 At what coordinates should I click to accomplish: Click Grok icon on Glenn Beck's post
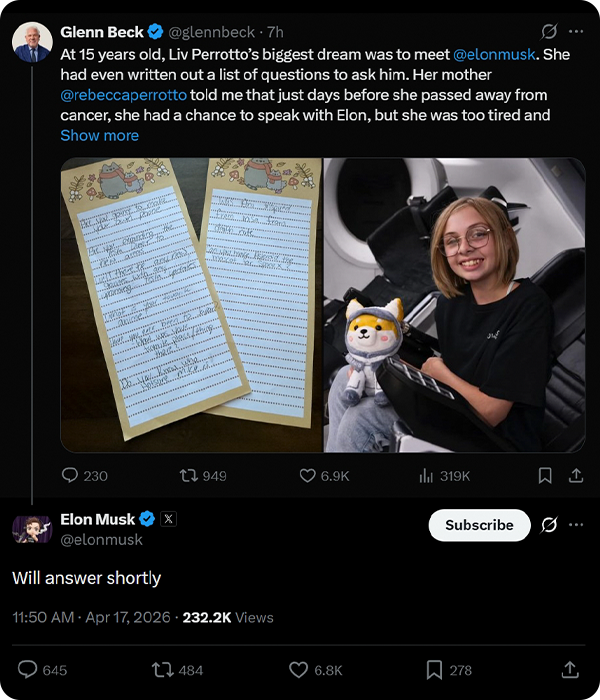coord(548,32)
